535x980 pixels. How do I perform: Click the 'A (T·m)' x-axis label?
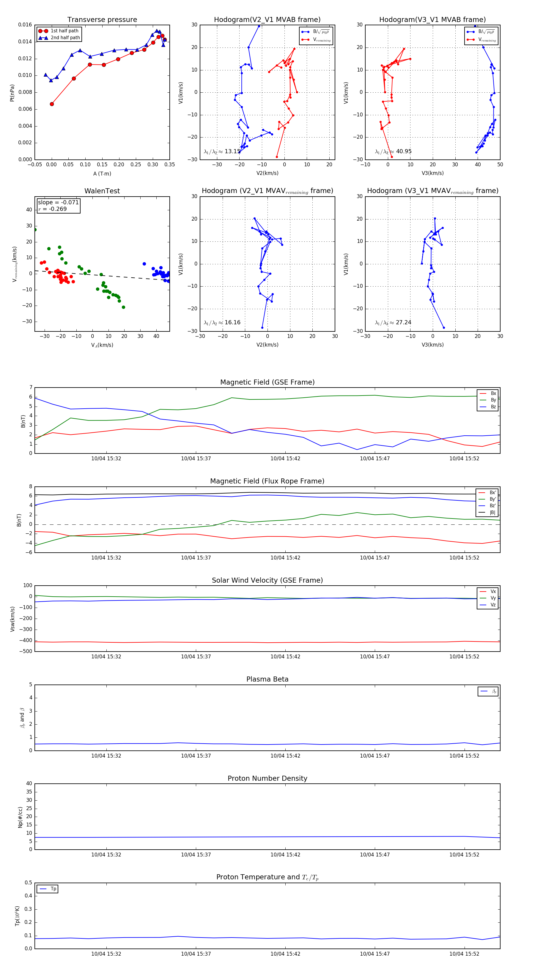click(x=102, y=174)
